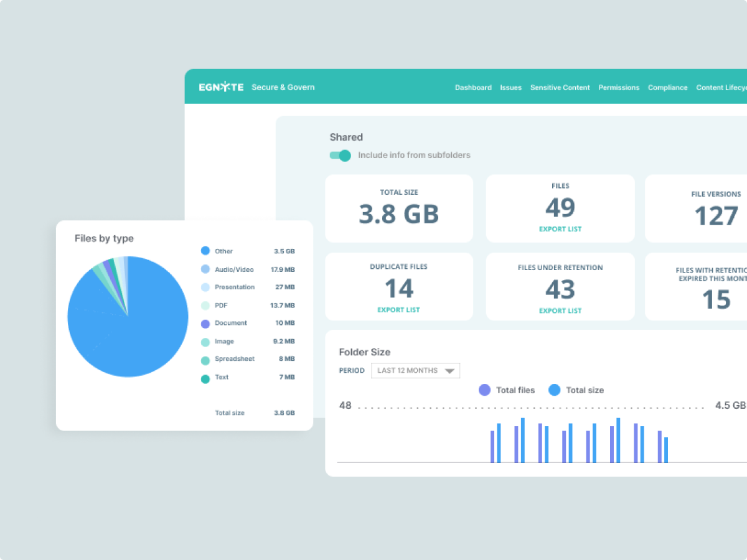Click Export List under Files count
The height and width of the screenshot is (560, 747).
tap(560, 229)
